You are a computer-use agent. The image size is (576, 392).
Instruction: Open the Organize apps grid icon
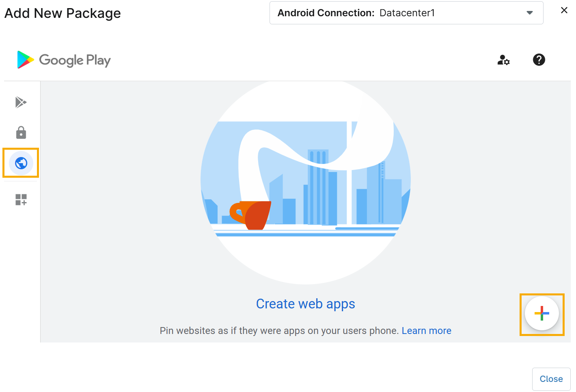tap(21, 200)
